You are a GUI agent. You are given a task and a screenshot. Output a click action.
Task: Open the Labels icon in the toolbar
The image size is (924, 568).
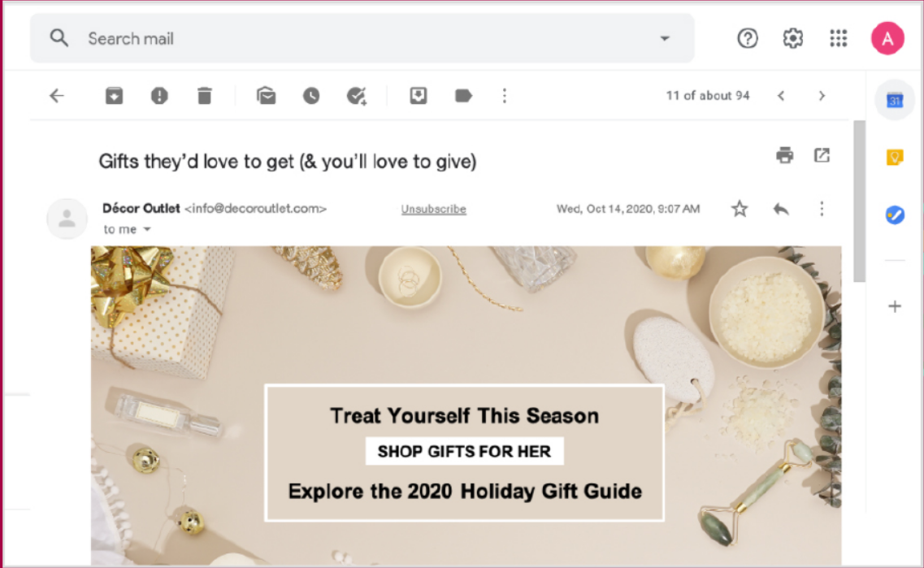463,95
